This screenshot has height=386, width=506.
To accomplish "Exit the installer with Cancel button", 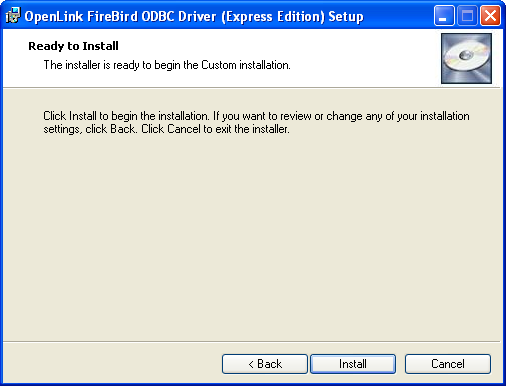I will click(448, 364).
